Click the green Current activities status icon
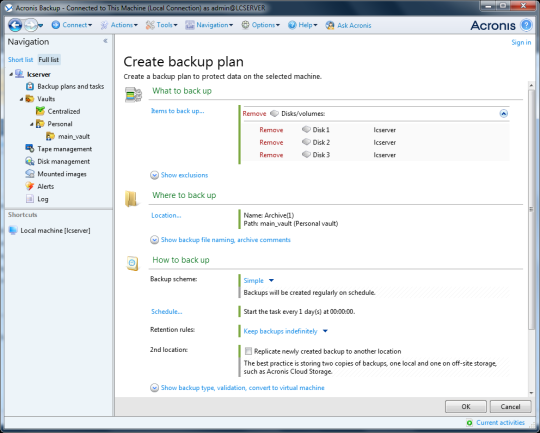 pos(469,423)
